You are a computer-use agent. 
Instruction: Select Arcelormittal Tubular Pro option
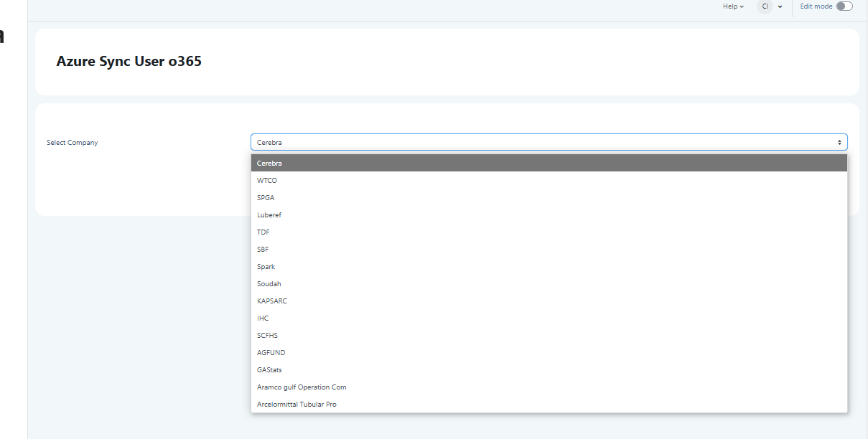(549, 405)
